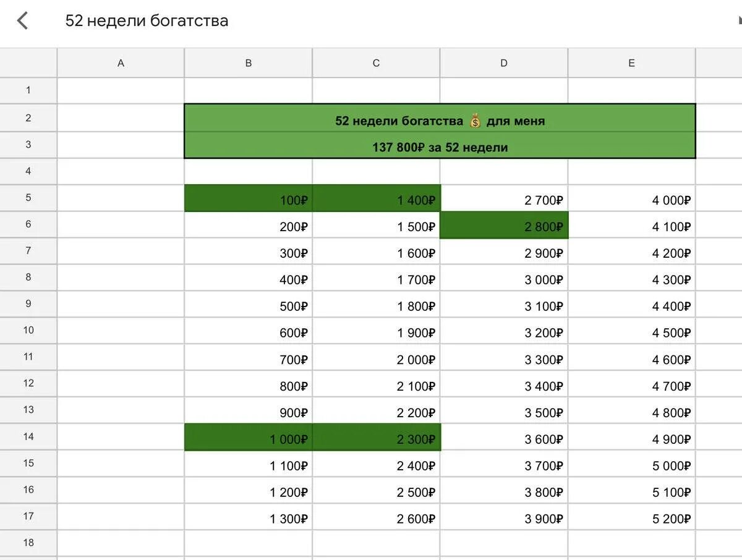Select the highlighted cell 2 300₽

click(x=376, y=437)
